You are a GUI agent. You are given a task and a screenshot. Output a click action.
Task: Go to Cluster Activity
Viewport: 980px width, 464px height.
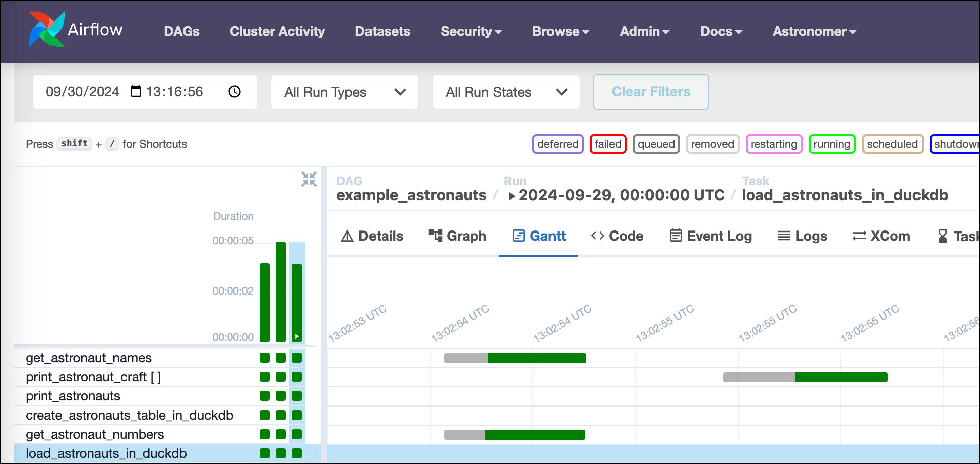pos(277,31)
